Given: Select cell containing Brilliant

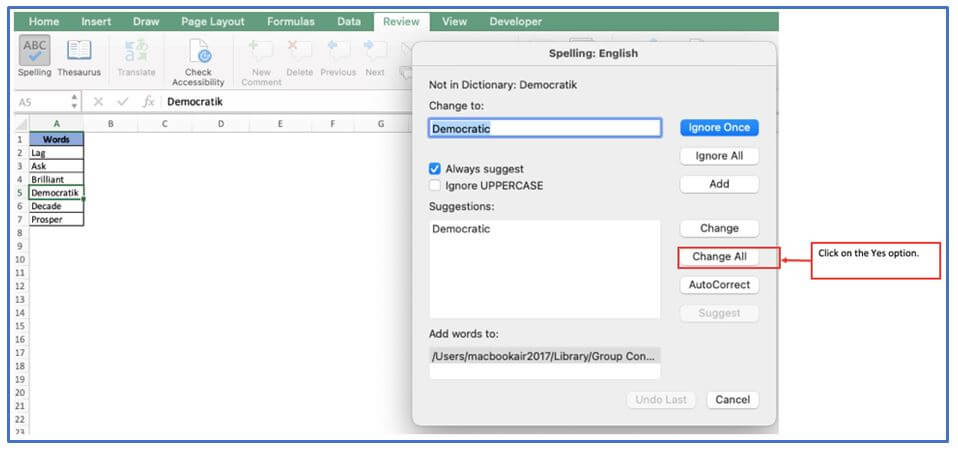Looking at the screenshot, I should point(56,180).
